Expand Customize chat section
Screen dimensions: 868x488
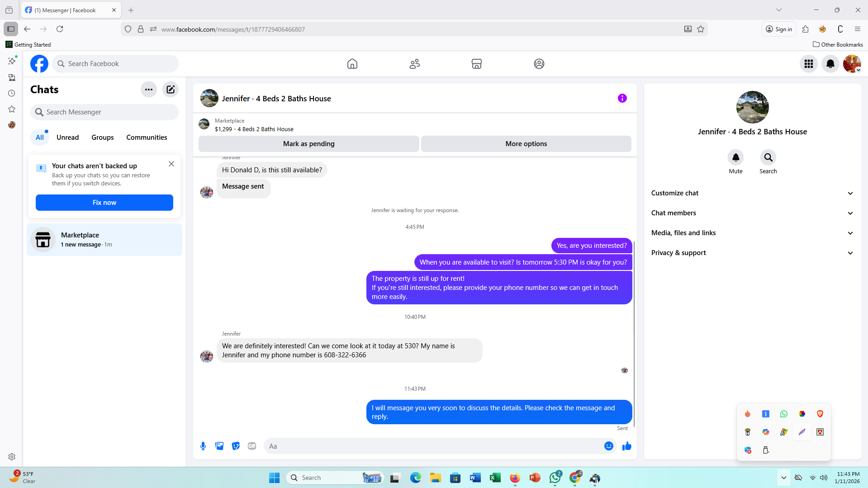pyautogui.click(x=752, y=193)
